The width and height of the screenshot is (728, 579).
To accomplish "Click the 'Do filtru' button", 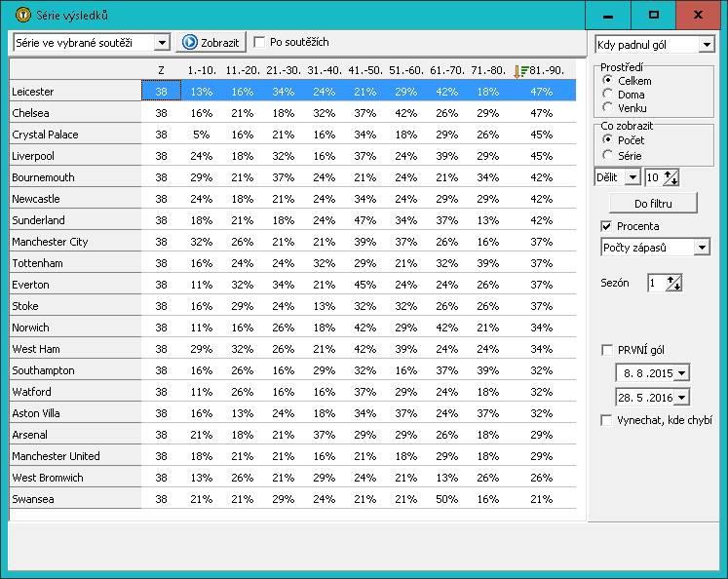I will coord(653,204).
